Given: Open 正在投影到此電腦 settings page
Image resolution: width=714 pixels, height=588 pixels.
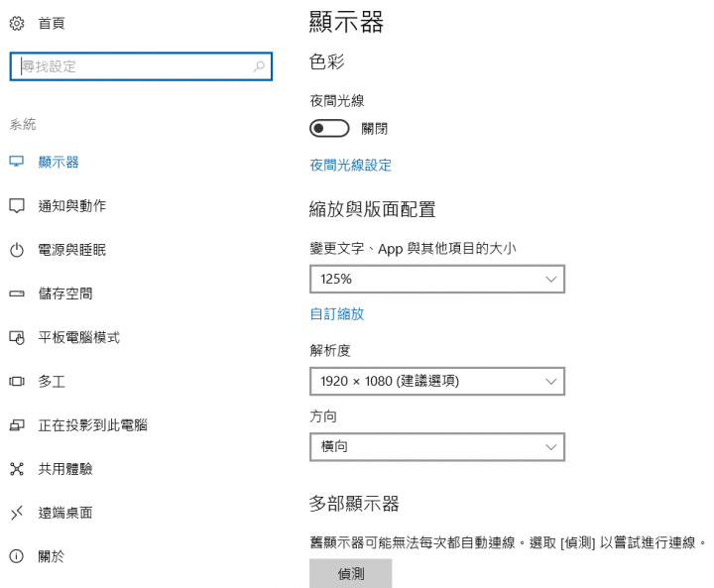Looking at the screenshot, I should click(92, 425).
